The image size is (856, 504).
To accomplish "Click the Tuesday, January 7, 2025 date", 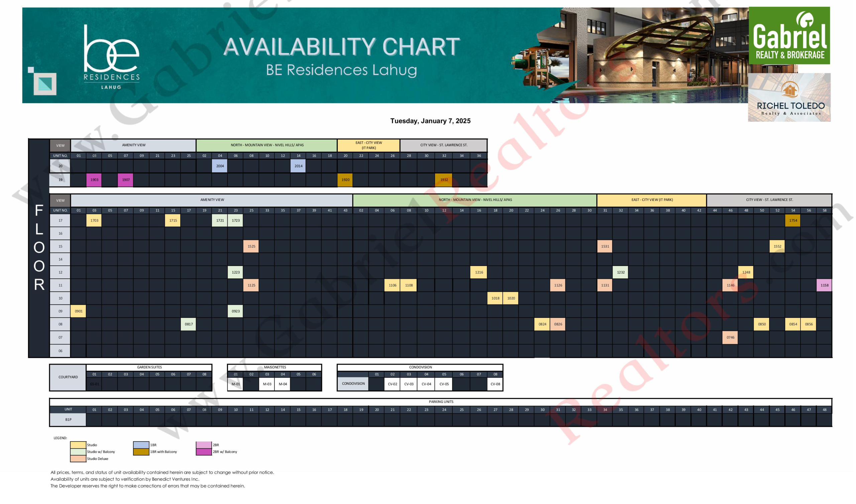I will point(430,121).
